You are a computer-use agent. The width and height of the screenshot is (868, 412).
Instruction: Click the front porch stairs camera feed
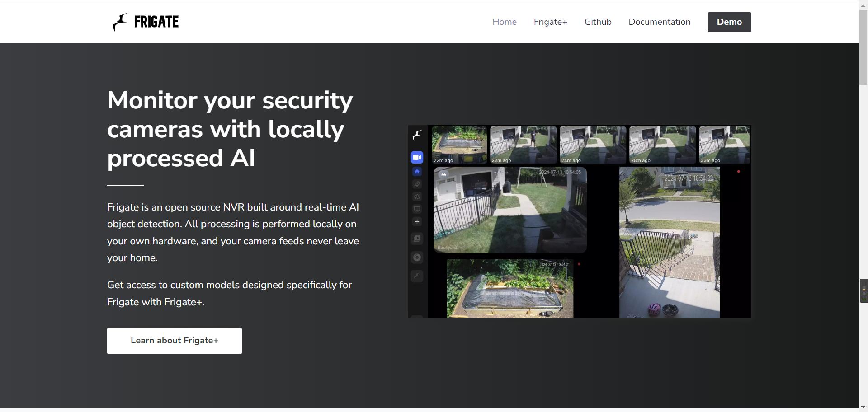tap(670, 242)
